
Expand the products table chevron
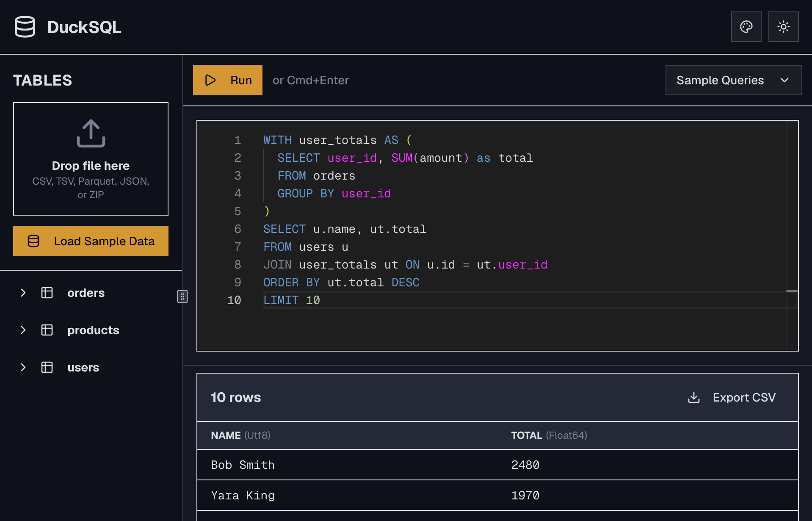[23, 330]
